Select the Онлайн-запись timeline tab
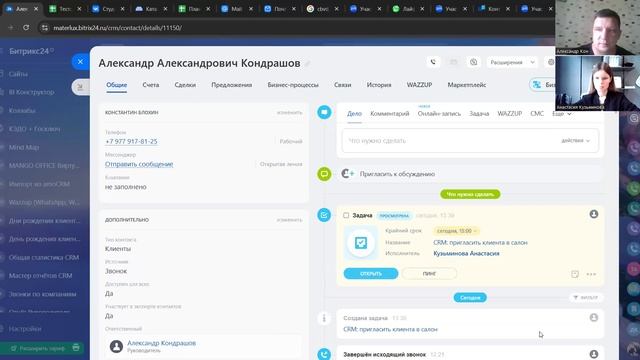 pos(439,114)
